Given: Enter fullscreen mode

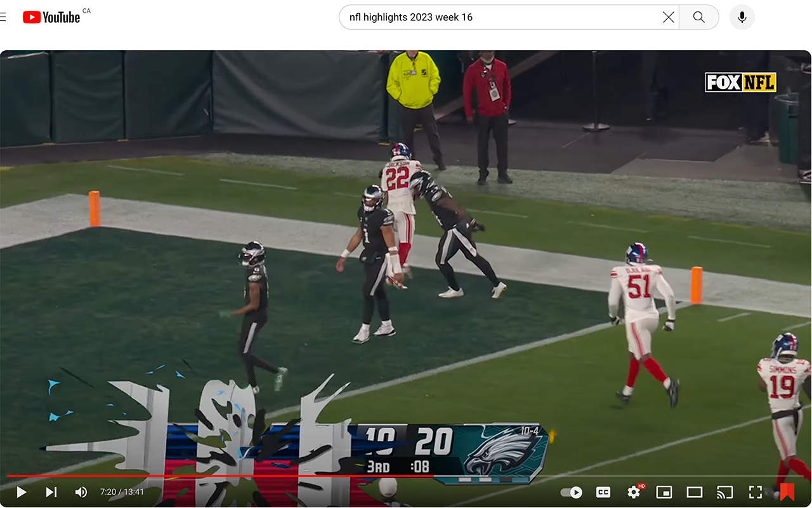Looking at the screenshot, I should click(x=755, y=492).
